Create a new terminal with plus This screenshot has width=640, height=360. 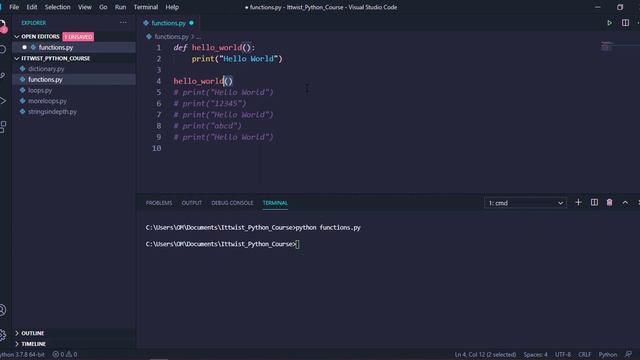(x=578, y=202)
